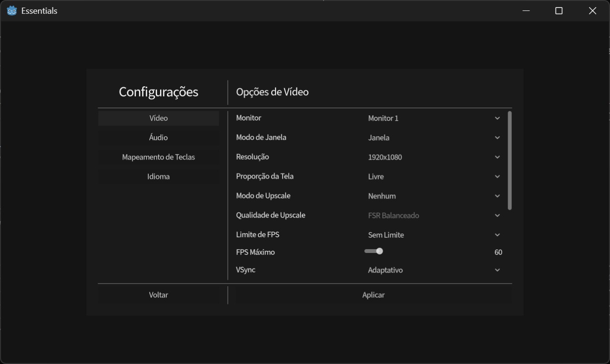Viewport: 610px width, 364px height.
Task: Close the Essentials window
Action: click(592, 10)
